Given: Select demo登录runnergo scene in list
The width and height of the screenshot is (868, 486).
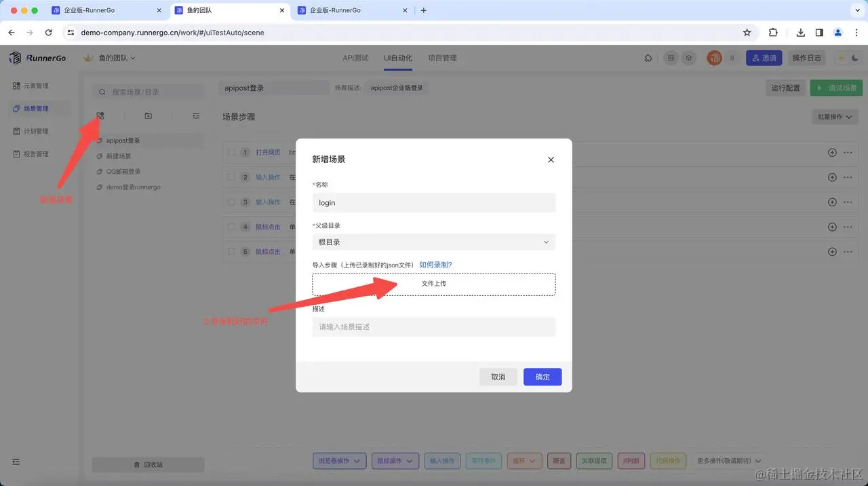Looking at the screenshot, I should (134, 187).
